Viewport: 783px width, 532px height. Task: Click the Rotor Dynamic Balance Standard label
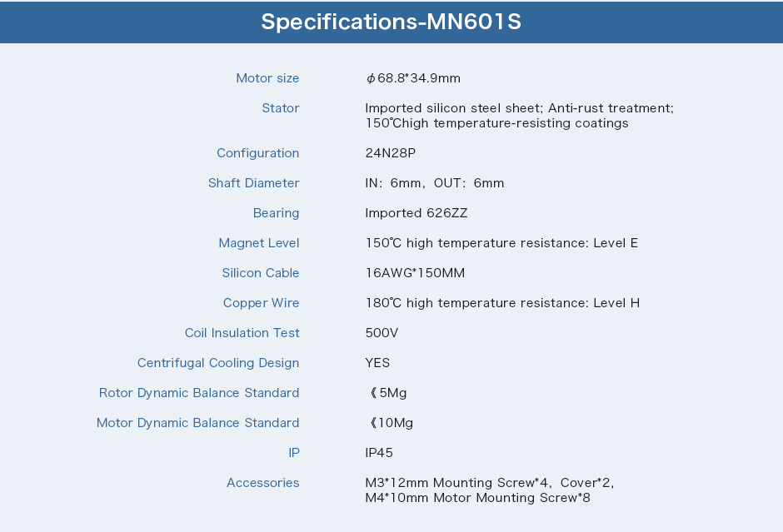click(x=199, y=393)
